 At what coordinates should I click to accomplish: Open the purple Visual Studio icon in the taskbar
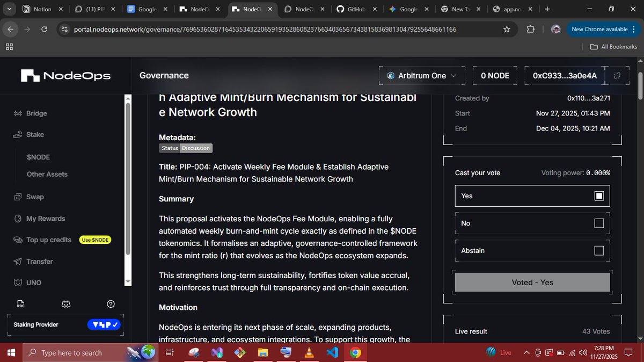[217, 353]
